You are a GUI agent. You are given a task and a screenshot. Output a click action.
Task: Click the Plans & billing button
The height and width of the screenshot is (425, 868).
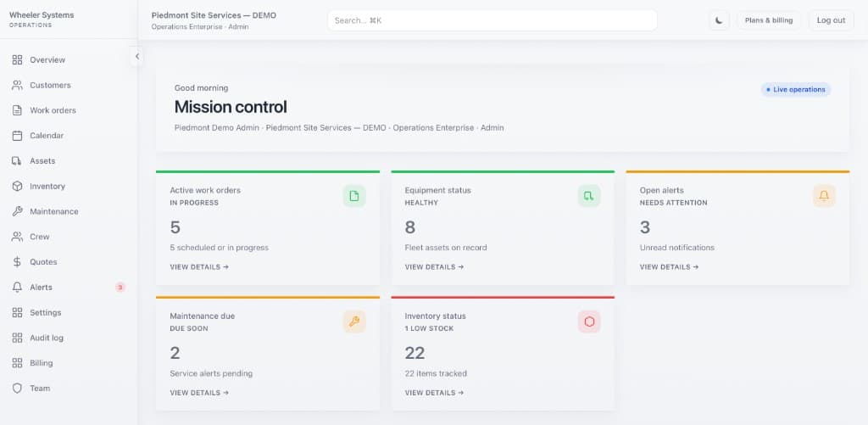click(x=769, y=20)
